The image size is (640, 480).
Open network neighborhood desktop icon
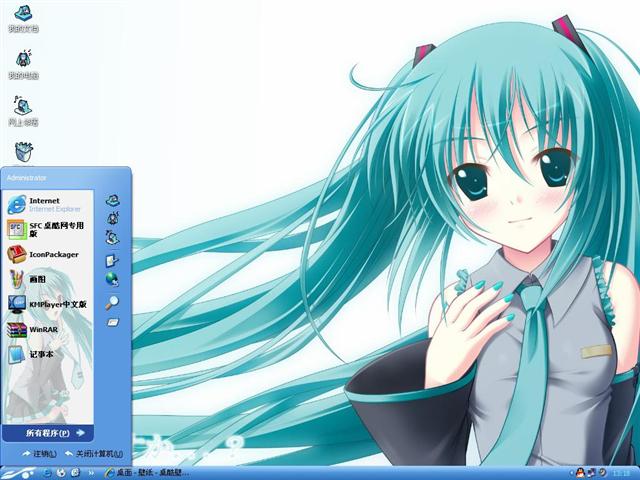23,111
